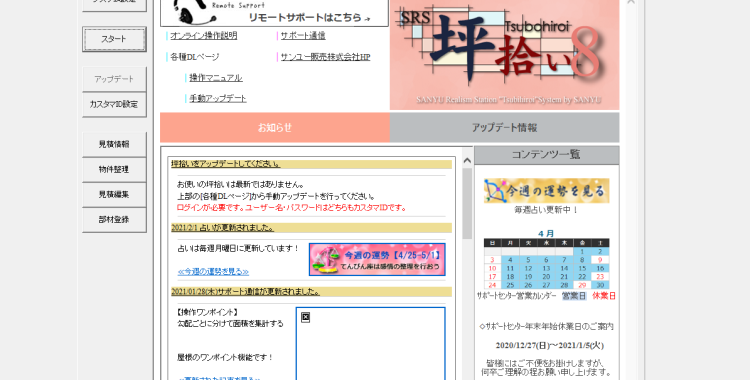Click the news pane scrollbar thumb
Image resolution: width=750 pixels, height=380 pixels.
[467, 203]
